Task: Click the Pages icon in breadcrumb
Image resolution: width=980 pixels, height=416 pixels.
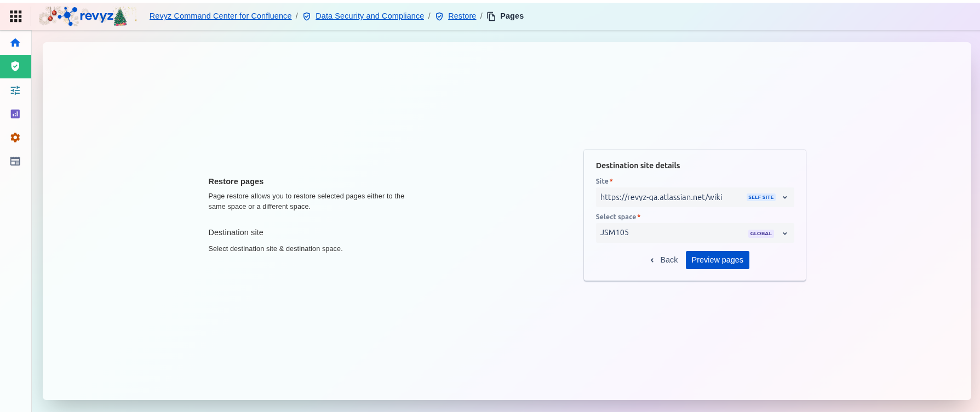Action: pyautogui.click(x=491, y=16)
